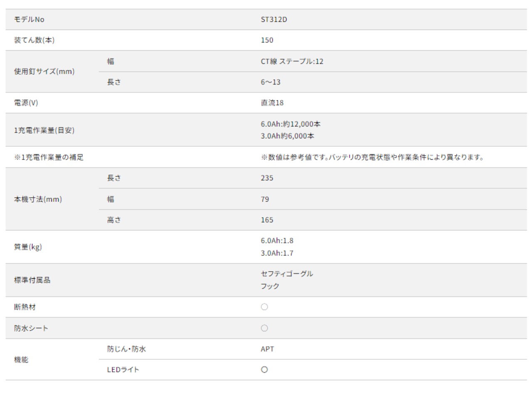Select the 装てん数 value 150
Image resolution: width=532 pixels, height=406 pixels.
267,40
